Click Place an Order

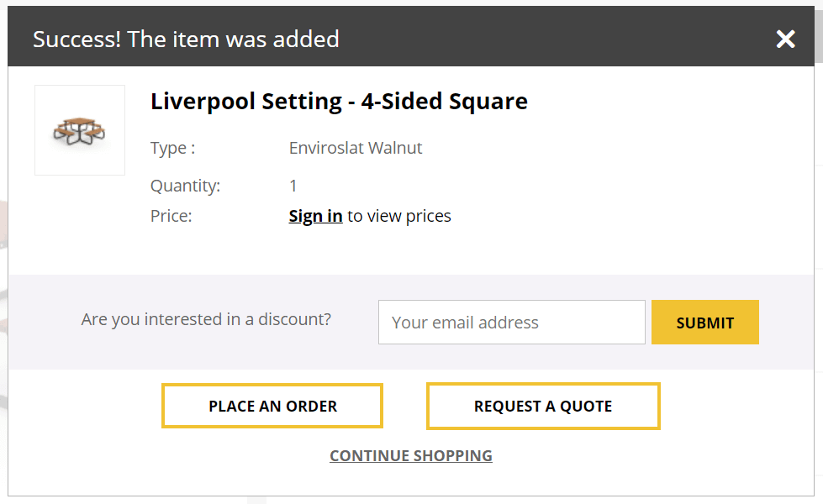[272, 406]
